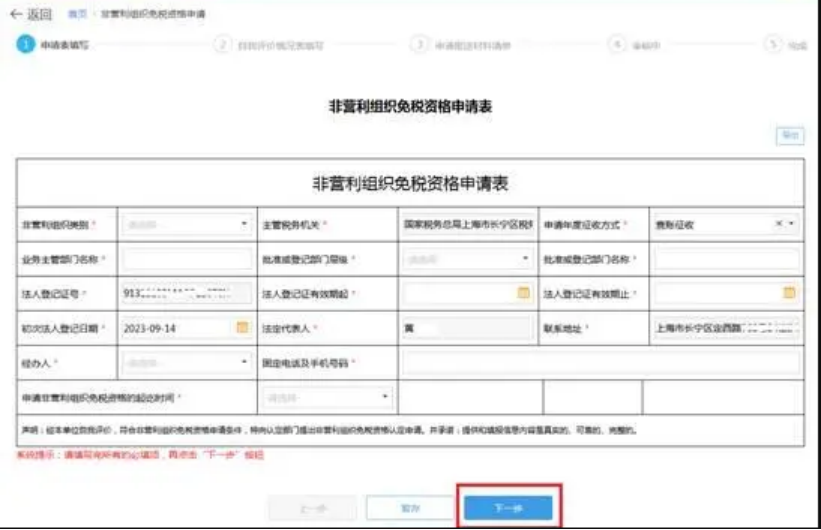Image resolution: width=821 pixels, height=530 pixels.
Task: Open the 申请年度征收方式 dropdown arrow
Action: (x=792, y=224)
